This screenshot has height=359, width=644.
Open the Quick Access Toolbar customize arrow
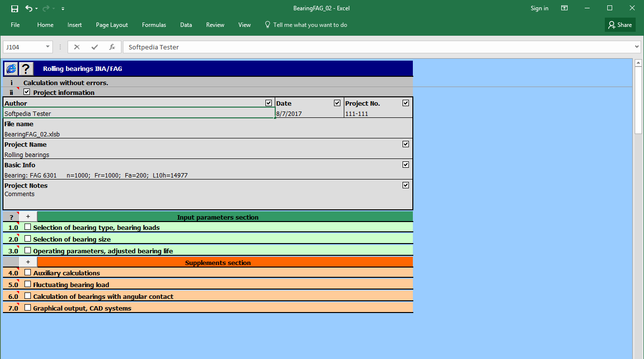[63, 9]
